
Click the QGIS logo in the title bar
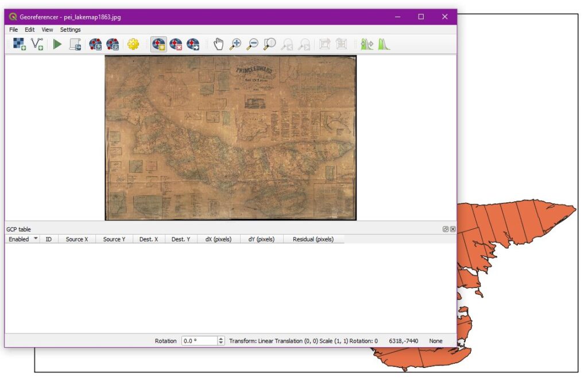(13, 17)
